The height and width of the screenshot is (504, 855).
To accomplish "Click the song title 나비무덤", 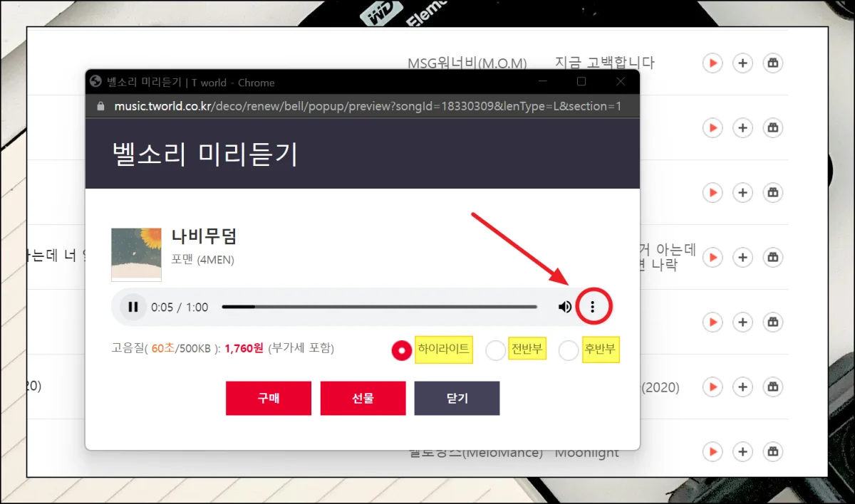I will [204, 236].
